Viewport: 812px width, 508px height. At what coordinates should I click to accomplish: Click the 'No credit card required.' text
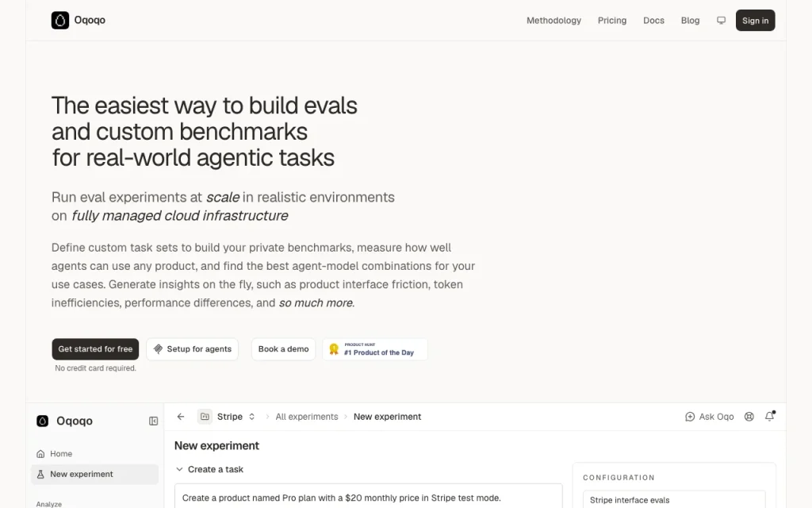[96, 368]
